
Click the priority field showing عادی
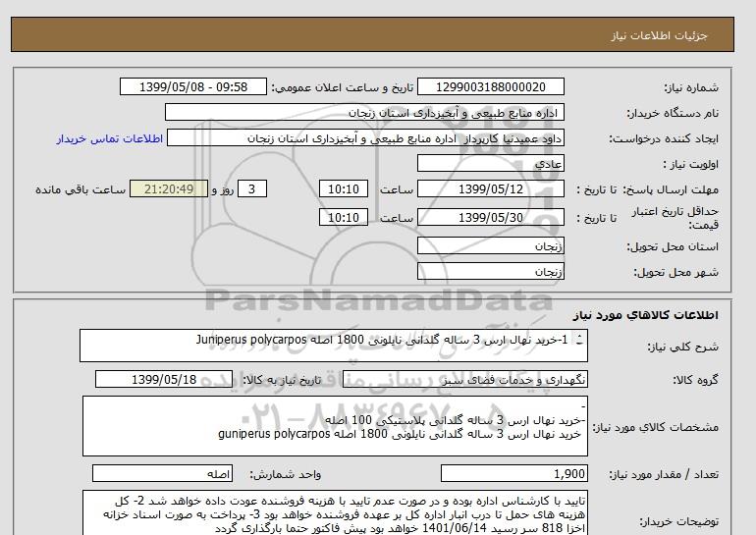click(490, 163)
